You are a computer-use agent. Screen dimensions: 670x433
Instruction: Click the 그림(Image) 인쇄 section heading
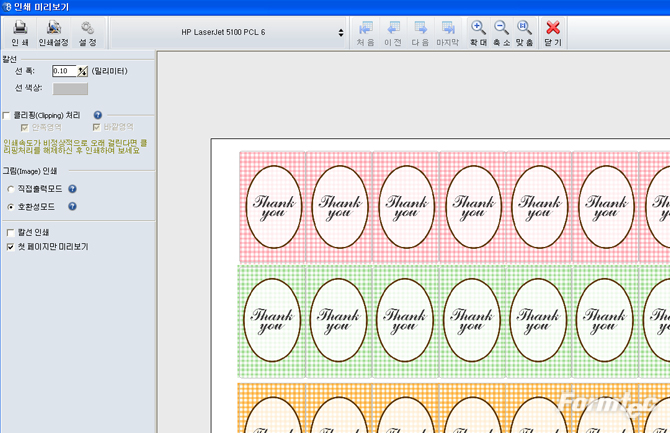(x=29, y=171)
